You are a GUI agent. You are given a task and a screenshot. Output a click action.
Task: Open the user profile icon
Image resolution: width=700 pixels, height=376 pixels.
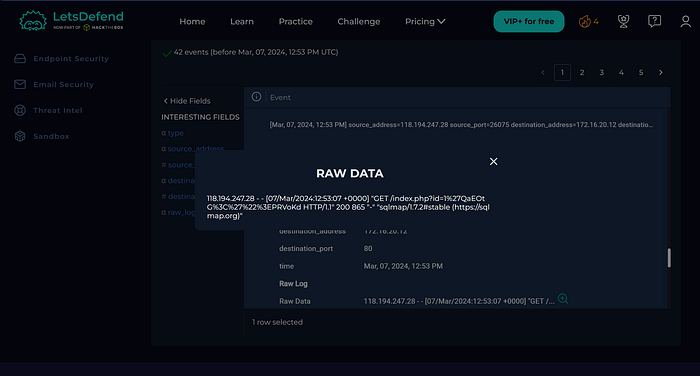[x=685, y=21]
